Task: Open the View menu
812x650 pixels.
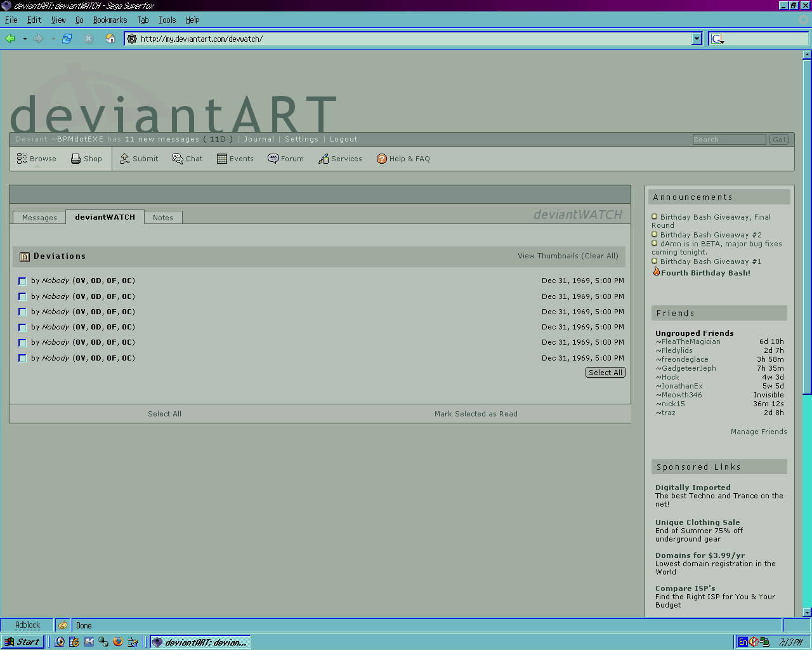Action: pos(58,20)
